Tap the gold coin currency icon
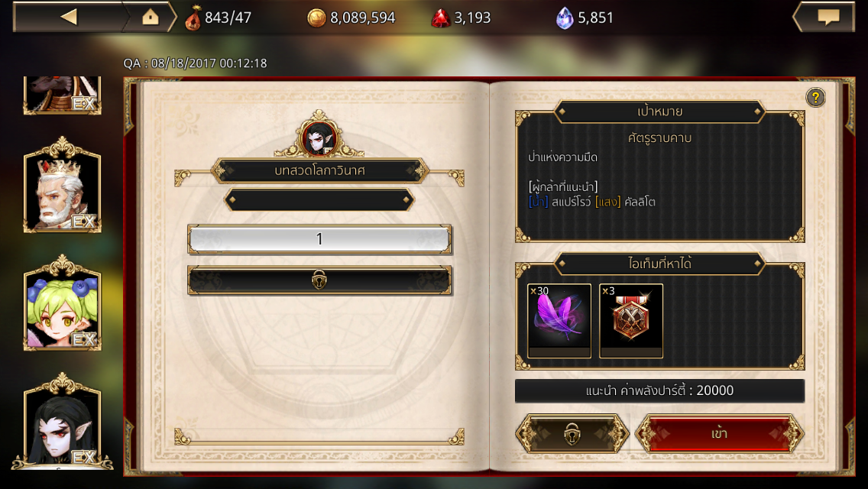This screenshot has height=489, width=868. (x=316, y=18)
